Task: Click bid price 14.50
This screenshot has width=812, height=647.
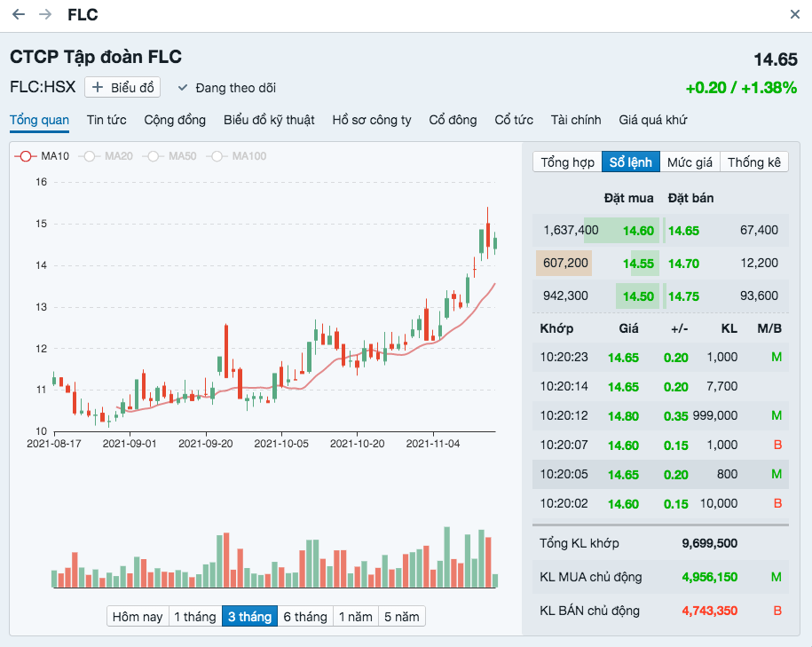Action: click(638, 296)
